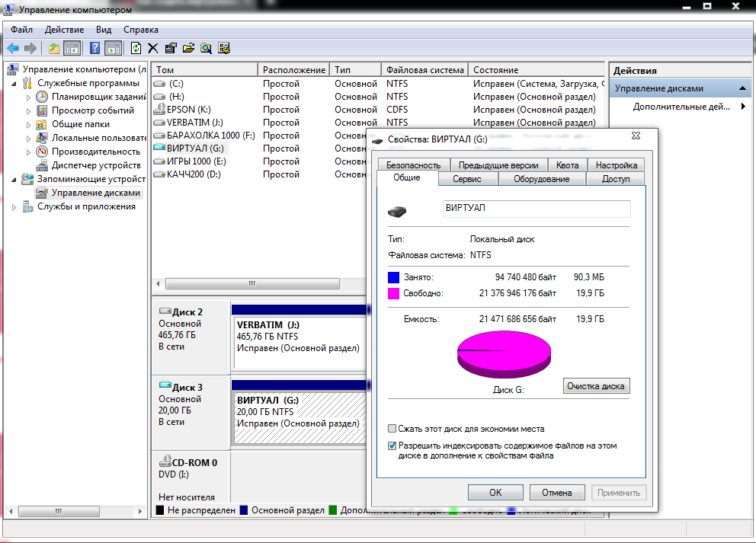
Task: Open the Предыдущие версии tab
Action: (498, 164)
